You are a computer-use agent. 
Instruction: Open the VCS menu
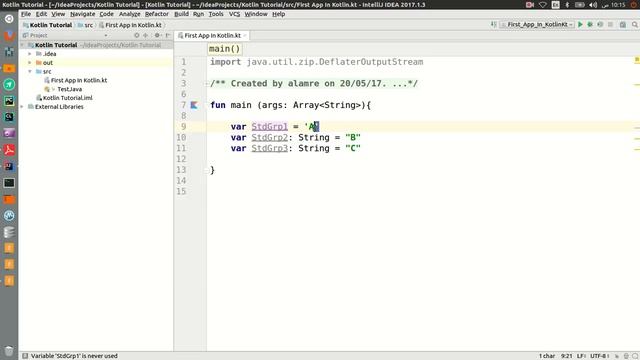point(234,14)
